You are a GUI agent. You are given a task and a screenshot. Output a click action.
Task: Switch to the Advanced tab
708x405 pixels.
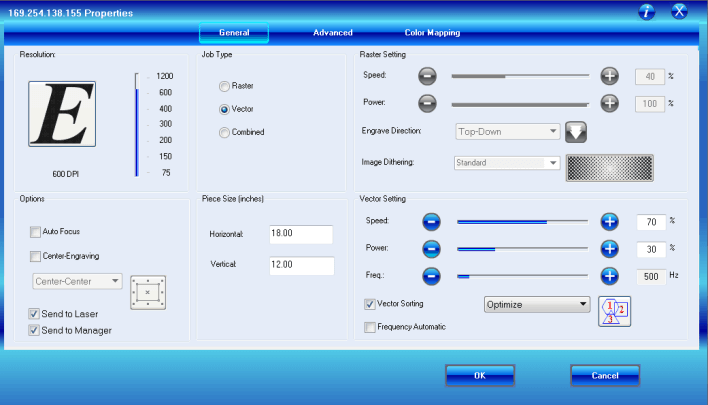332,33
